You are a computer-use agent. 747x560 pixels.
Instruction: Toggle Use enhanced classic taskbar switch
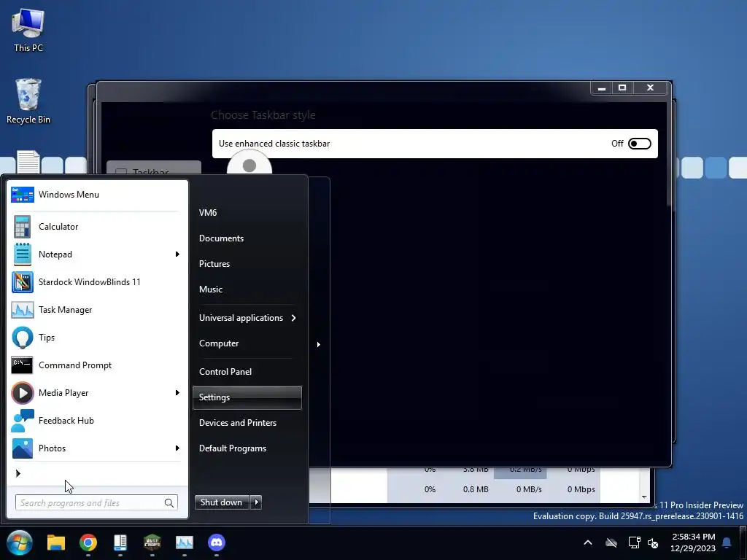click(639, 144)
